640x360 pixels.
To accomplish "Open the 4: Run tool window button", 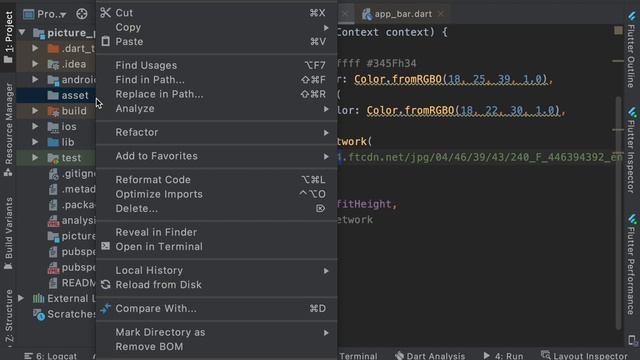I will pos(503,356).
